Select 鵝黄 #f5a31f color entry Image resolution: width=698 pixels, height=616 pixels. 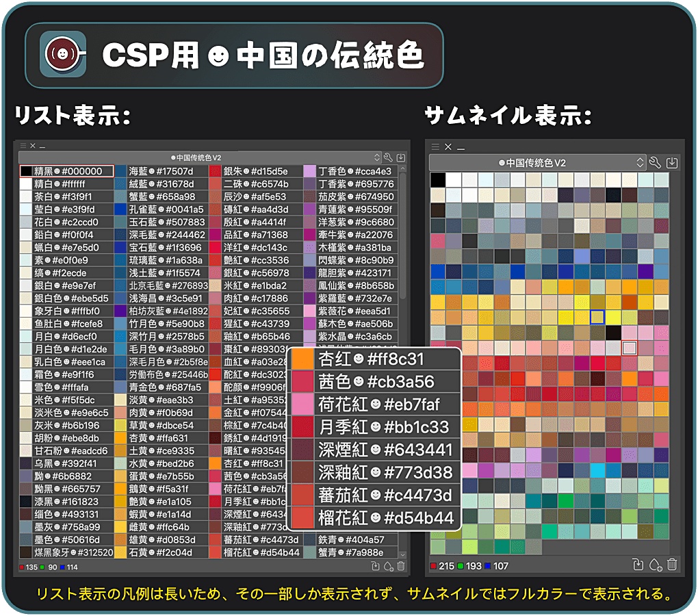pos(161,489)
